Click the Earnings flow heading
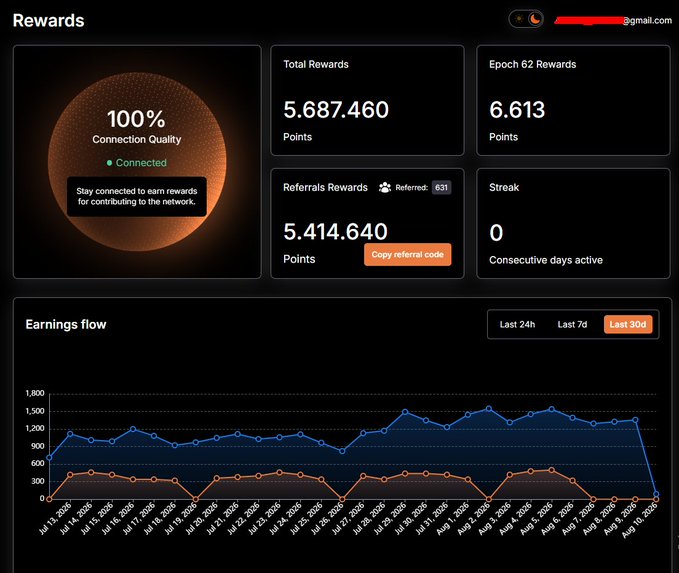Image resolution: width=679 pixels, height=573 pixels. (x=66, y=324)
